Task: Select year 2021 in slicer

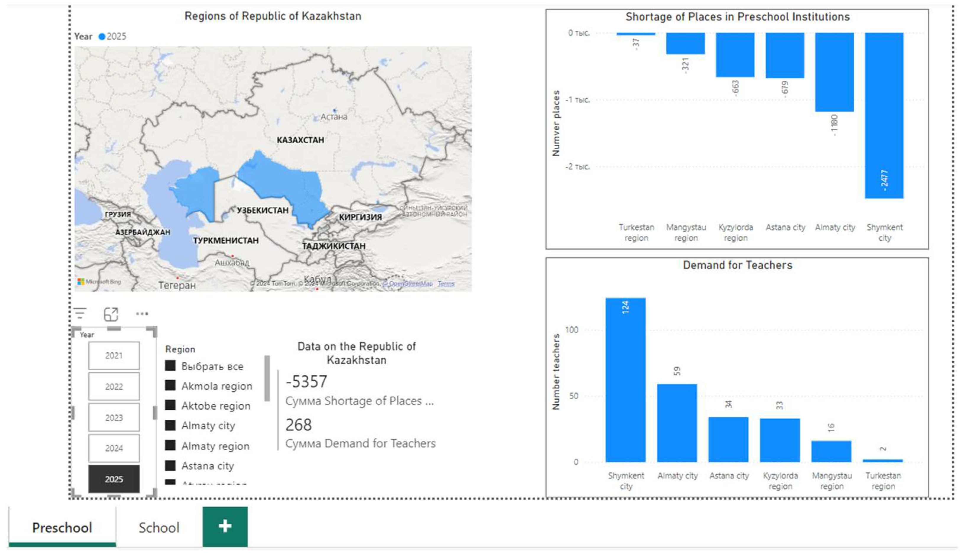Action: pos(114,356)
